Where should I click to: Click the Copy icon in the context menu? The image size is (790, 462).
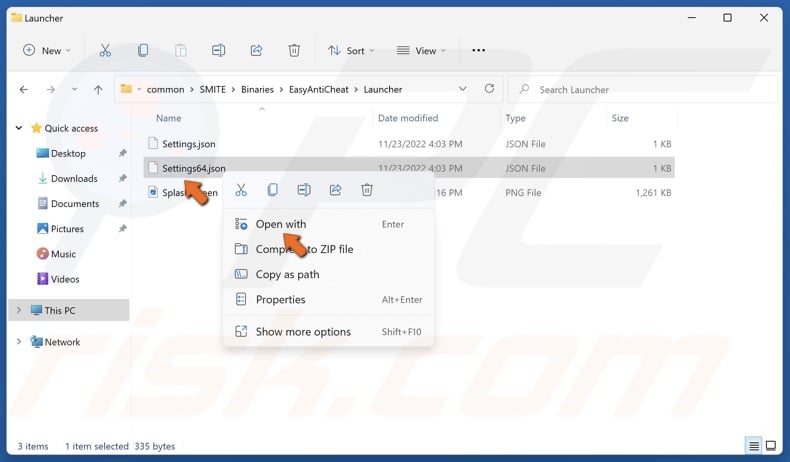pos(273,190)
